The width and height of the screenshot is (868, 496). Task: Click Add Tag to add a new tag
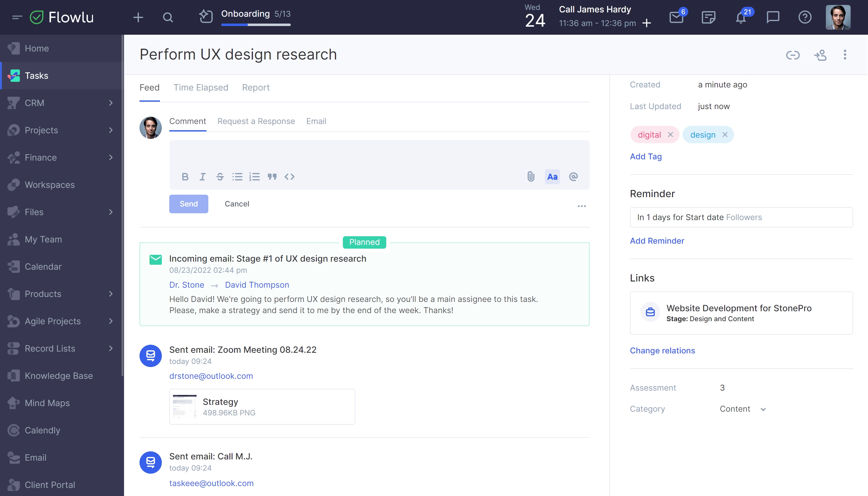coord(646,156)
